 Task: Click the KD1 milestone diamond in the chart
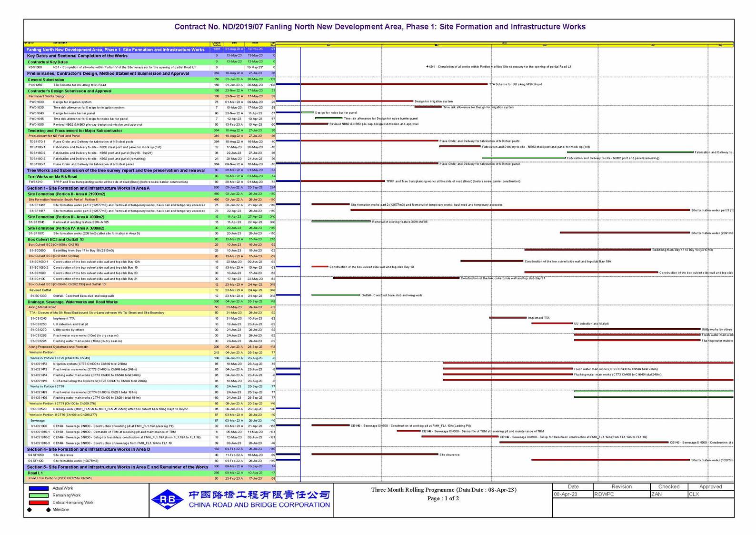tap(427, 67)
